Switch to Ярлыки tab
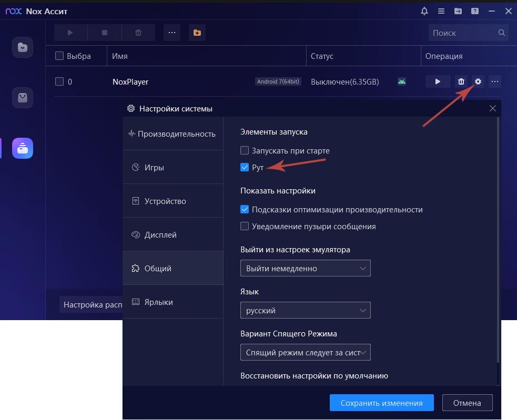 tap(173, 302)
